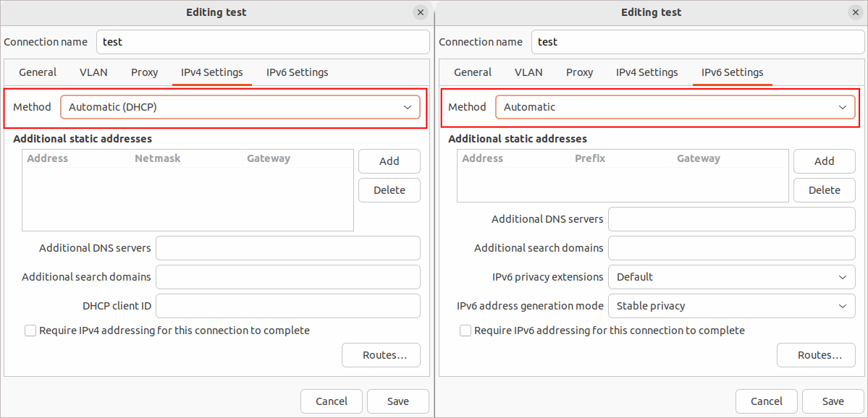The width and height of the screenshot is (868, 418).
Task: Open the Automatic (DHCP) Method dropdown
Action: (x=240, y=107)
